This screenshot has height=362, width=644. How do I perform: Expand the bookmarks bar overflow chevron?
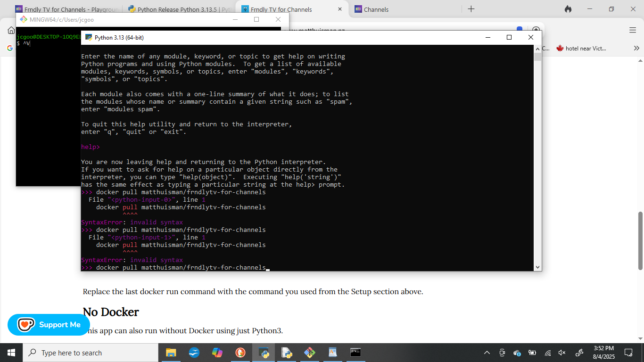[636, 48]
